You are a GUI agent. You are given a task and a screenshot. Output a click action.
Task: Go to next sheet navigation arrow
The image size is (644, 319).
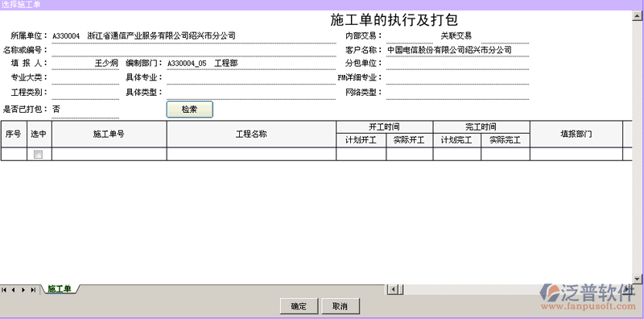point(23,290)
